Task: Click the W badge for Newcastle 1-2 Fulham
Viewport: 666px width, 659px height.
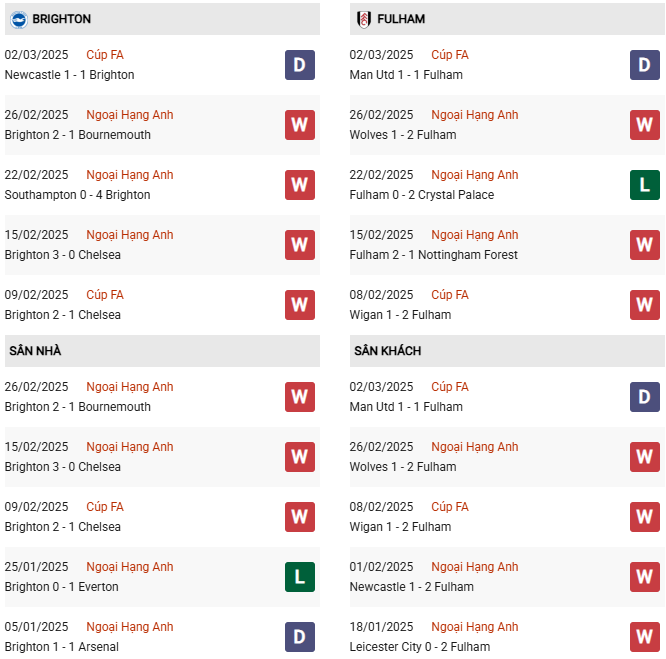Action: 645,577
